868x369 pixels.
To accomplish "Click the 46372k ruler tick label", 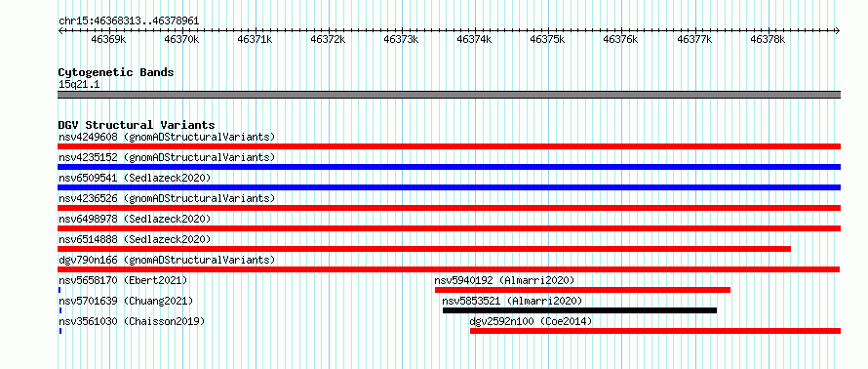I will point(328,40).
